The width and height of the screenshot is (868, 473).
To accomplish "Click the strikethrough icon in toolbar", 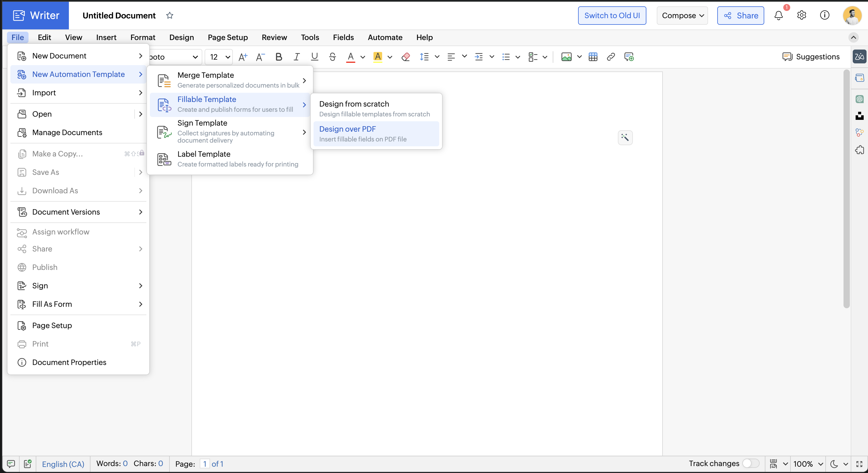I will (332, 57).
